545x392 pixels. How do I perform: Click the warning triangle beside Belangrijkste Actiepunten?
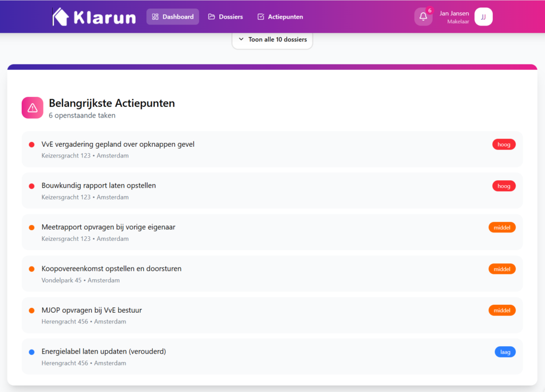(32, 107)
